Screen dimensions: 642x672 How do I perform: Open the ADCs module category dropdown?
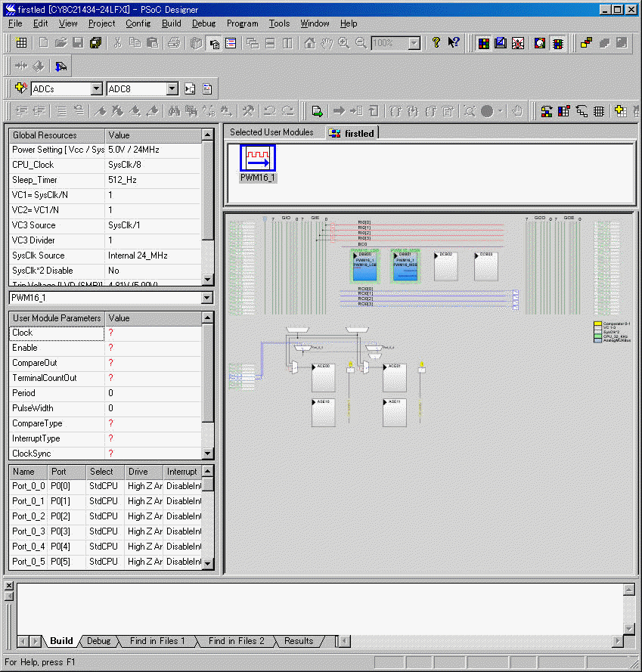(97, 88)
